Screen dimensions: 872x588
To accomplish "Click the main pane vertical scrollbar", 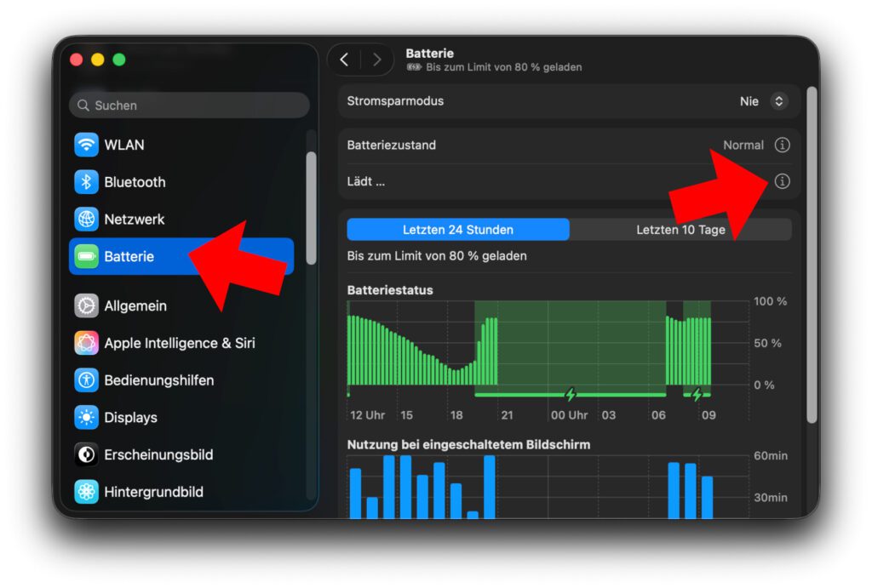I will pyautogui.click(x=812, y=254).
